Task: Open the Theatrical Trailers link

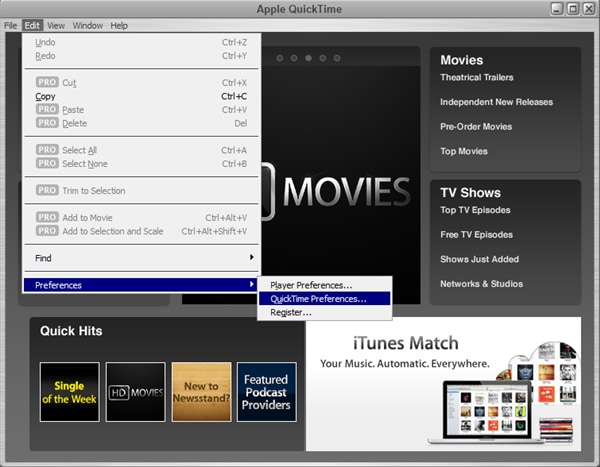Action: pyautogui.click(x=477, y=77)
